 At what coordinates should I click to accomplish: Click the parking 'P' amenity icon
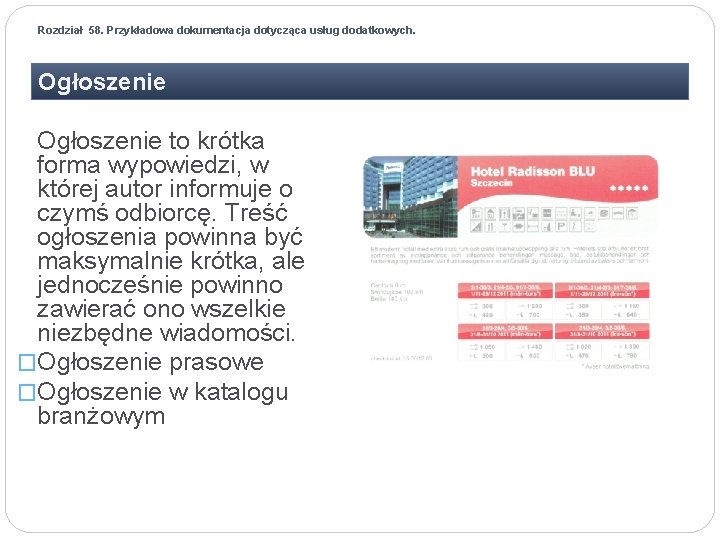(561, 226)
